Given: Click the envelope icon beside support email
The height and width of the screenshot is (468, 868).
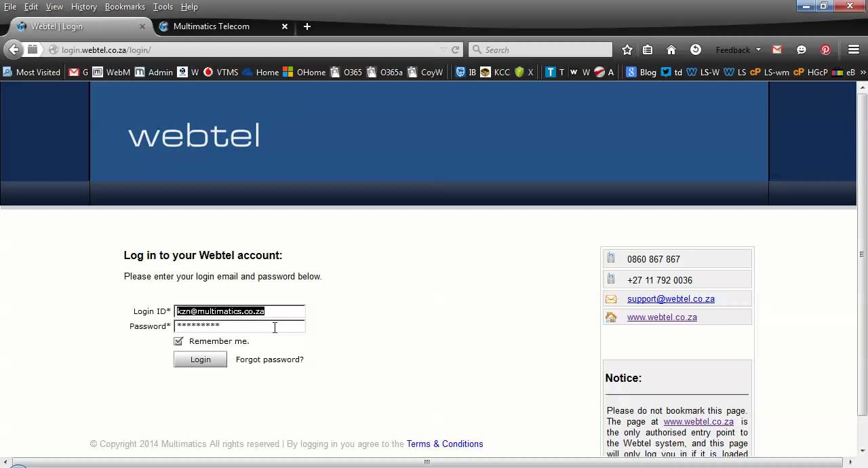Looking at the screenshot, I should [x=611, y=299].
